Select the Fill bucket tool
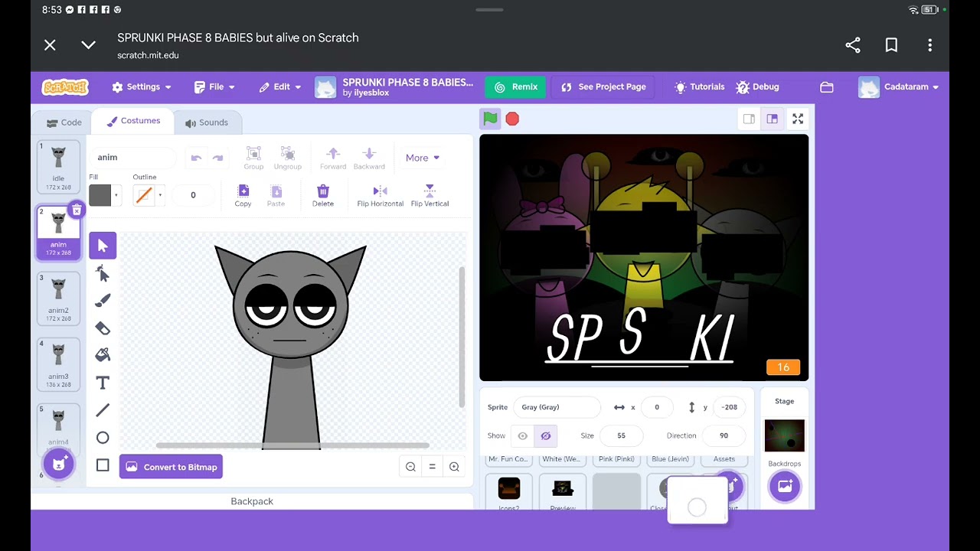Image resolution: width=980 pixels, height=551 pixels. tap(103, 355)
